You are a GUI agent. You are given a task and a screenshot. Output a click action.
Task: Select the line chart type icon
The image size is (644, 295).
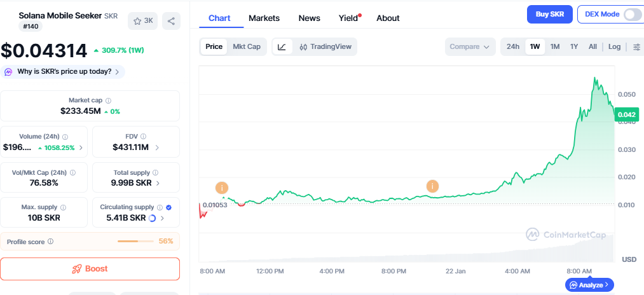pos(282,46)
